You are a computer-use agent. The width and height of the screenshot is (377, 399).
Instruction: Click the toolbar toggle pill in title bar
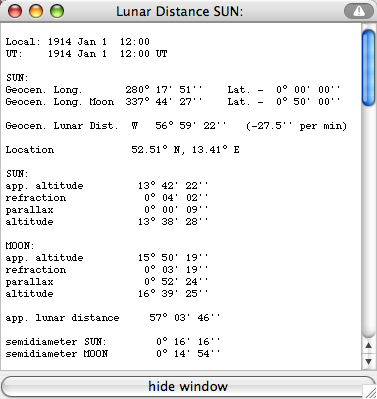(359, 11)
